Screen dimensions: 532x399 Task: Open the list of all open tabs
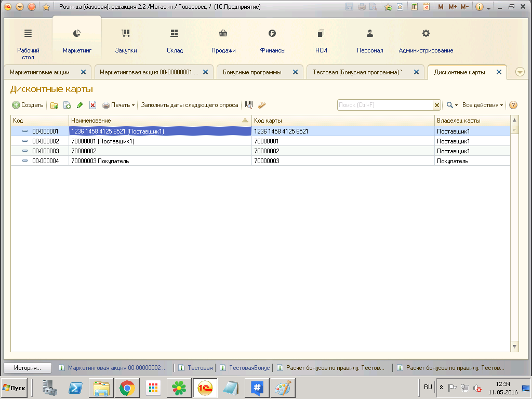pos(520,72)
